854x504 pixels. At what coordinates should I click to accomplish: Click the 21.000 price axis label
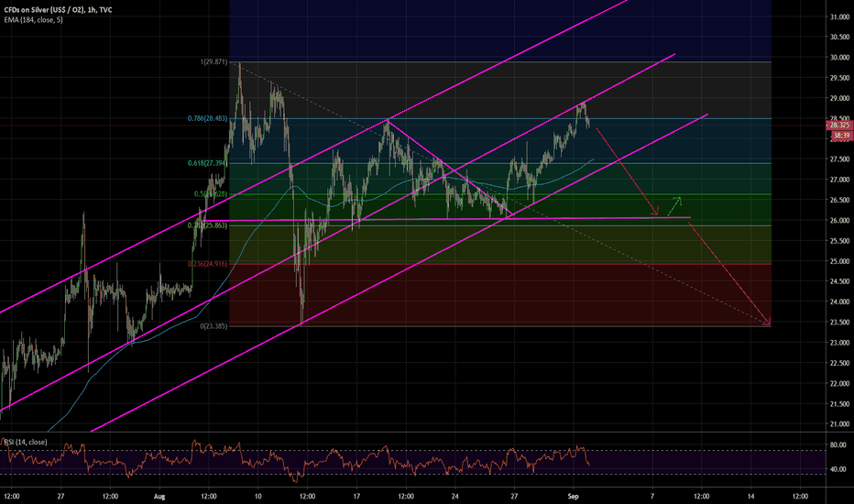[x=840, y=424]
